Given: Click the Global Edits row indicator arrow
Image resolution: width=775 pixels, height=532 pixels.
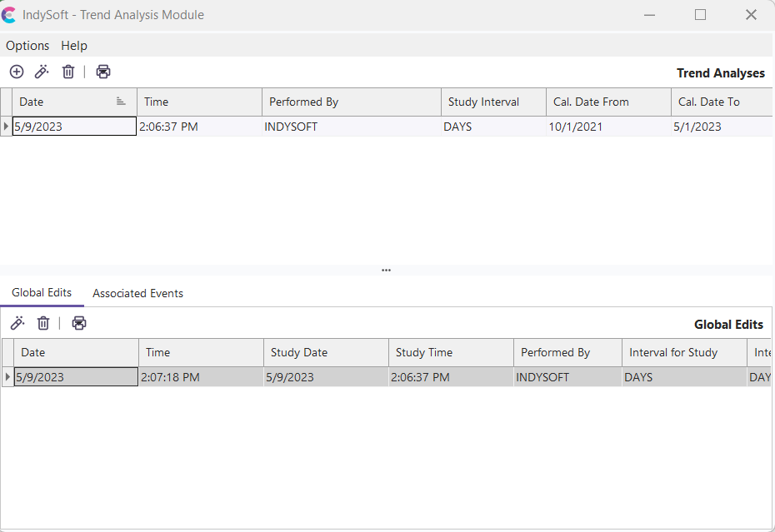Looking at the screenshot, I should coord(7,377).
